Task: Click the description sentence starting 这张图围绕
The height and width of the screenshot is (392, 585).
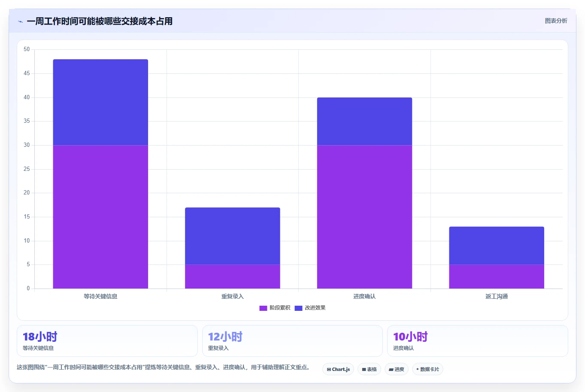Action: 164,367
